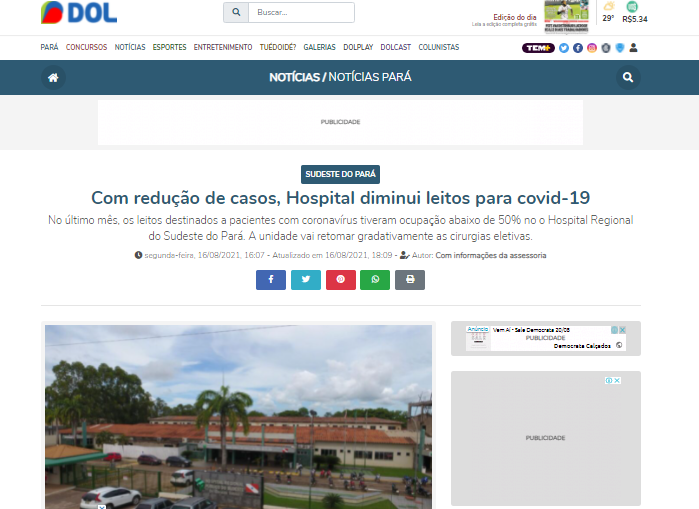
Task: Close the Democrata Calçados ad
Action: click(622, 330)
